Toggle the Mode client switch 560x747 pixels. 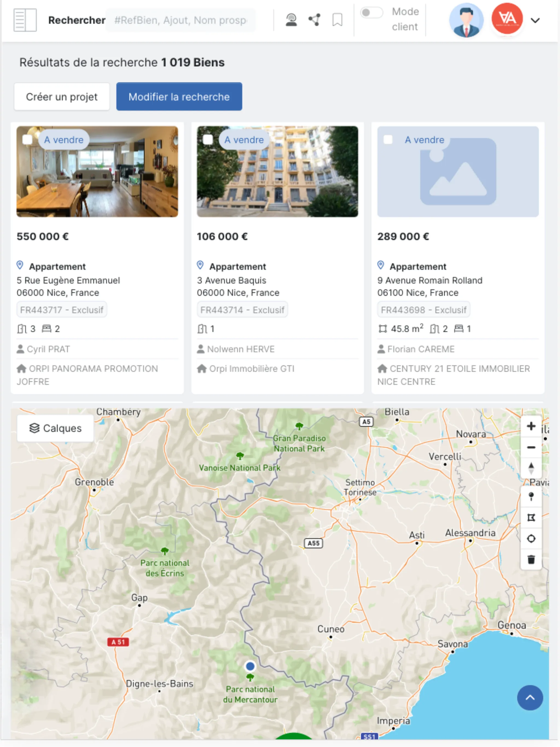(371, 13)
